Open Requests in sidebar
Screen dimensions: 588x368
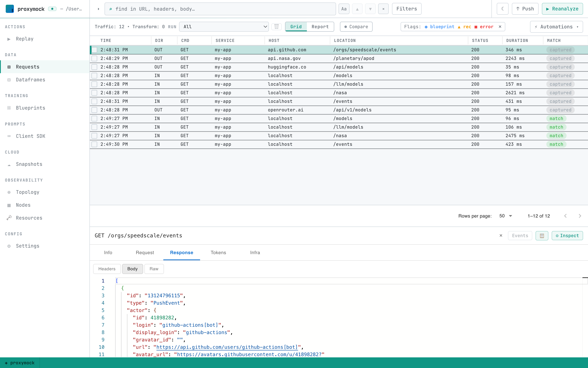pos(45,67)
